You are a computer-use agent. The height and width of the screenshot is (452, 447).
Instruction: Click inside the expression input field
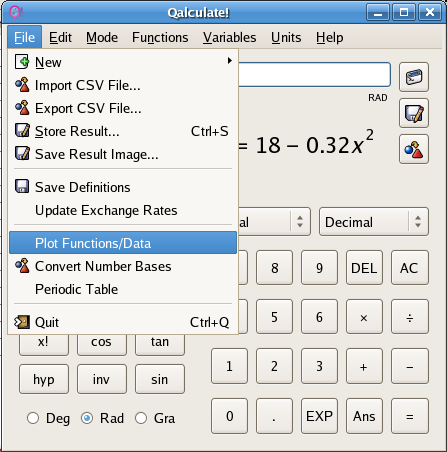314,74
